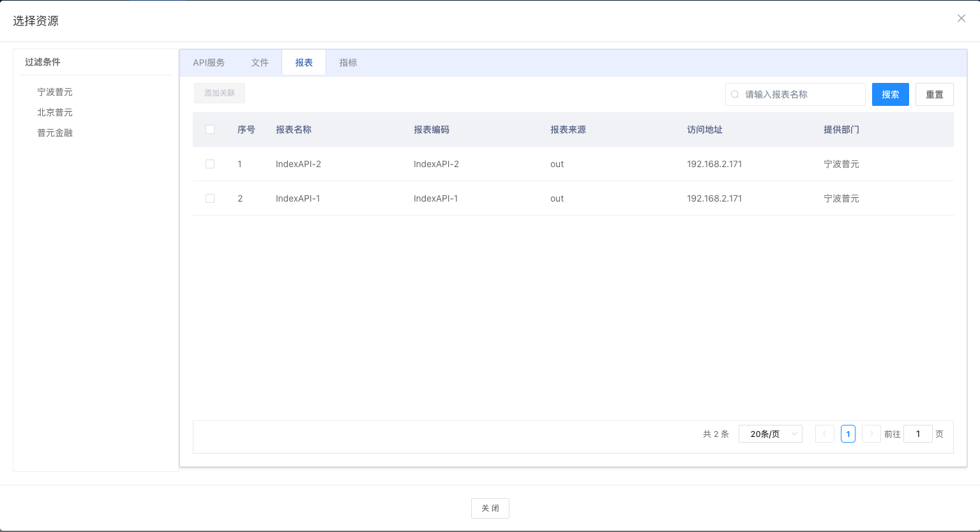Click the 关闭 button at bottom
980x532 pixels.
tap(490, 508)
